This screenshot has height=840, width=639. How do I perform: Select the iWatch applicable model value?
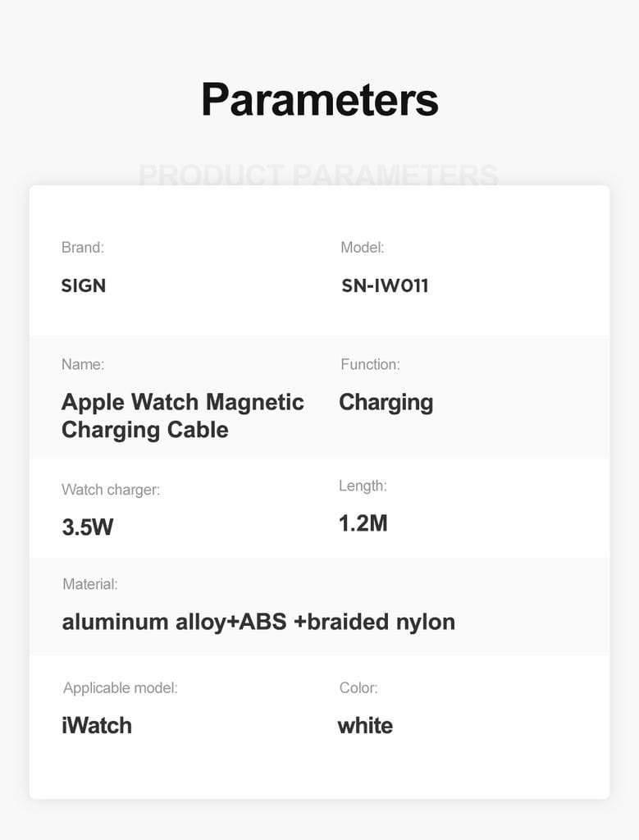point(97,726)
